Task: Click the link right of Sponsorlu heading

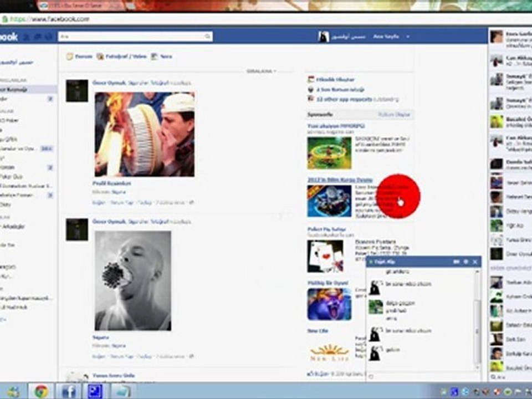Action: 394,115
